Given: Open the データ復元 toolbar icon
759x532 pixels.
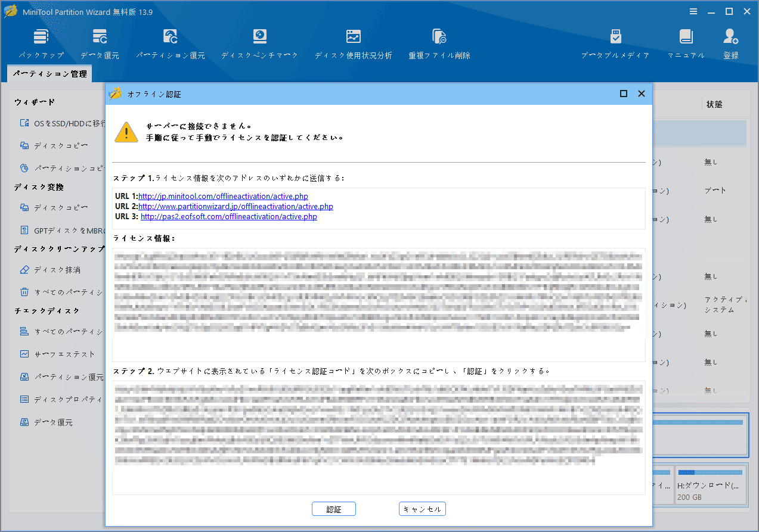Looking at the screenshot, I should 100,37.
